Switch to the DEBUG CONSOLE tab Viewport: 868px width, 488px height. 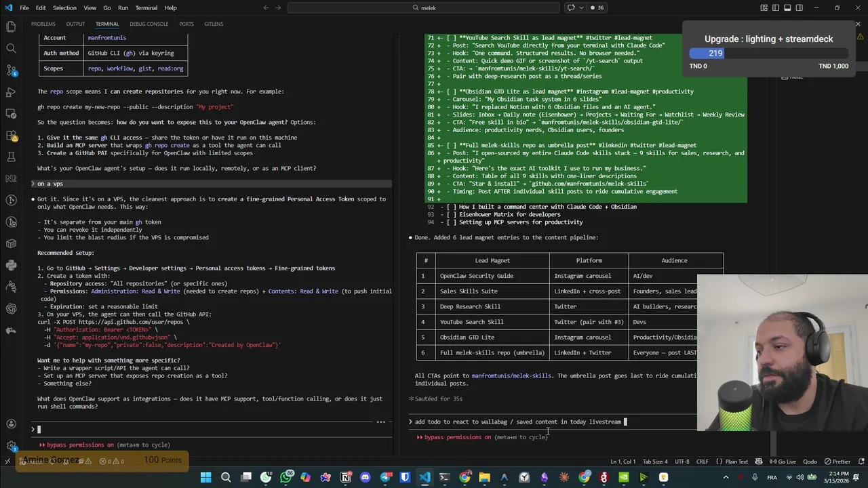(x=149, y=24)
